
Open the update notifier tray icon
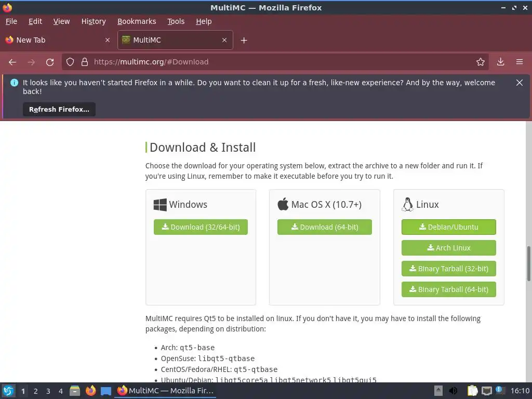[x=500, y=391]
